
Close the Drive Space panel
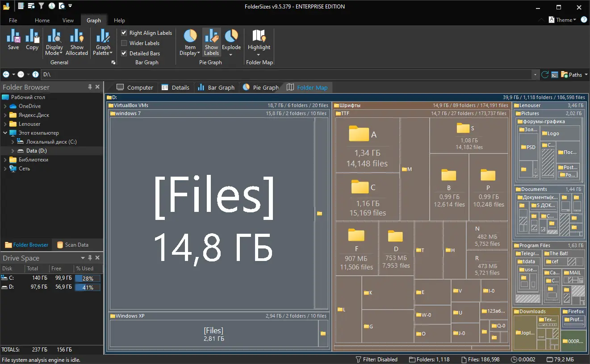point(98,258)
